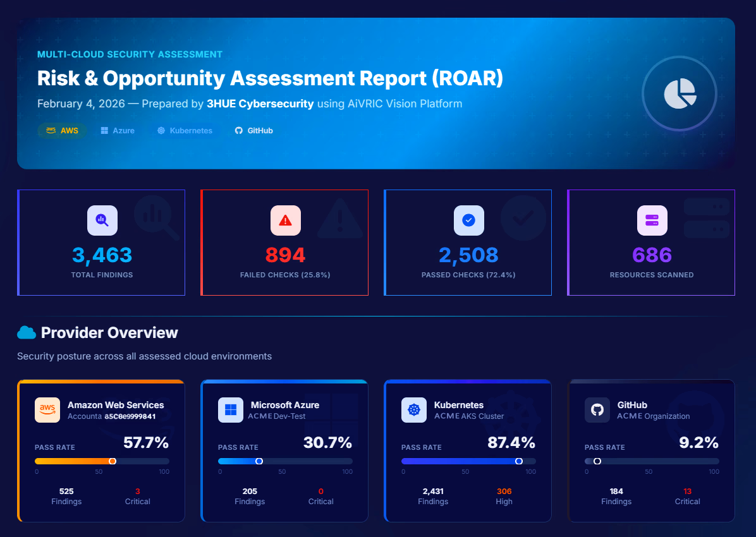756x537 pixels.
Task: Choose the GitHub provider tag
Action: coord(254,131)
